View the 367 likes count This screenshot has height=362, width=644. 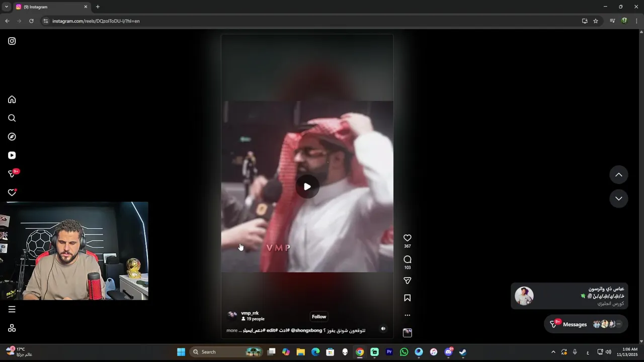point(408,246)
